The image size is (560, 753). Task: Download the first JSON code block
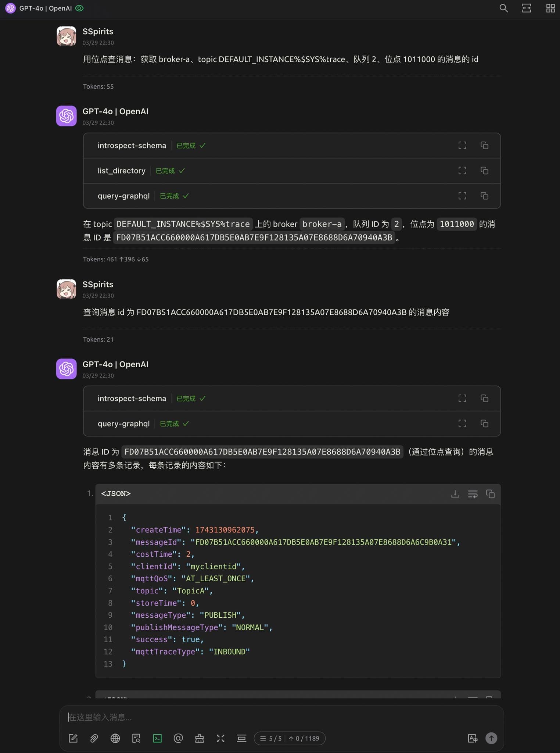click(x=455, y=494)
